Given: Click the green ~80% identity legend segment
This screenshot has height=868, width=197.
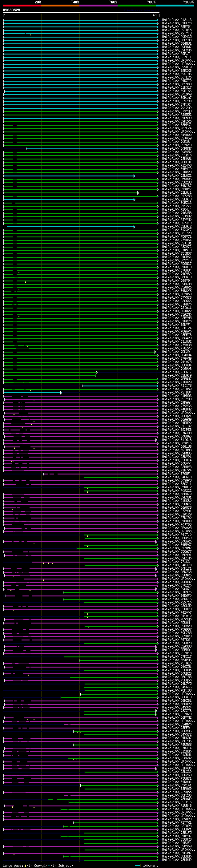Looking at the screenshot, I should (x=137, y=6).
